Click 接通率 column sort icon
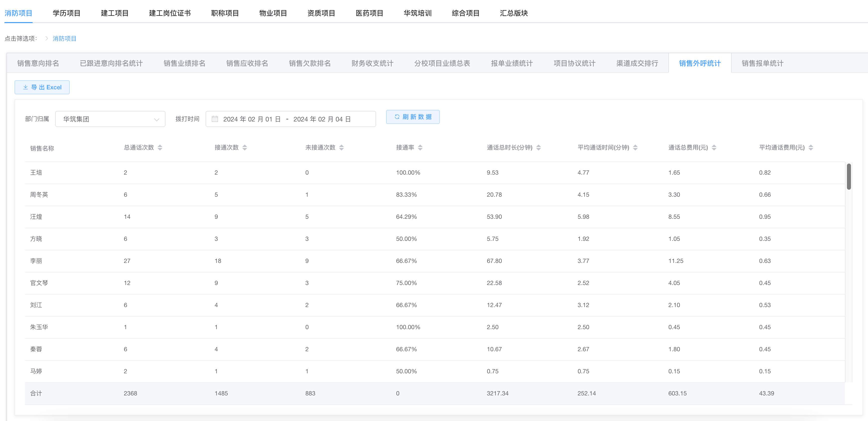This screenshot has width=868, height=421. pyautogui.click(x=420, y=148)
